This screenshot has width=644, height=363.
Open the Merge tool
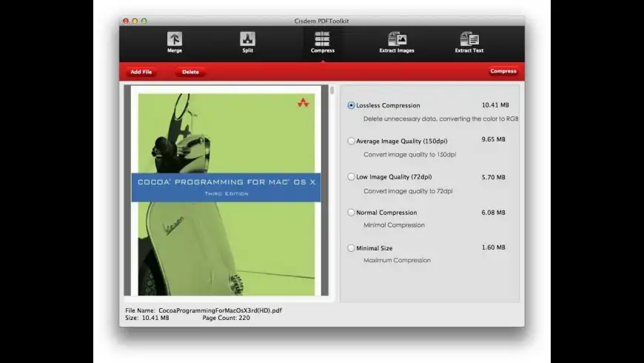click(x=175, y=42)
